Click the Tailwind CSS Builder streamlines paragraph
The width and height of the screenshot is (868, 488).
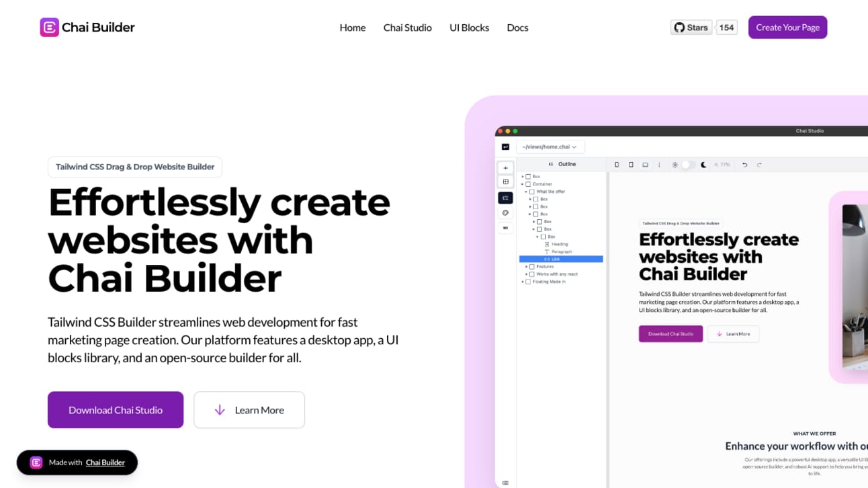pyautogui.click(x=223, y=340)
